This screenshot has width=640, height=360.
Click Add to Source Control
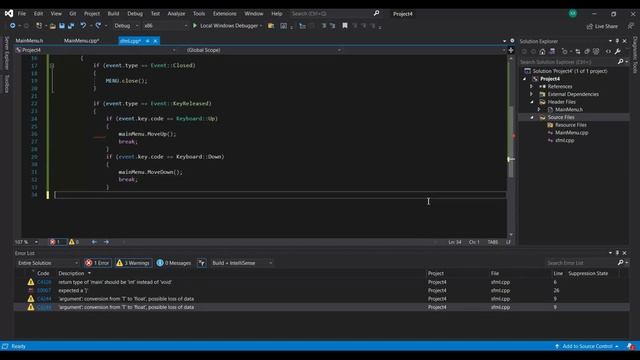click(x=587, y=346)
